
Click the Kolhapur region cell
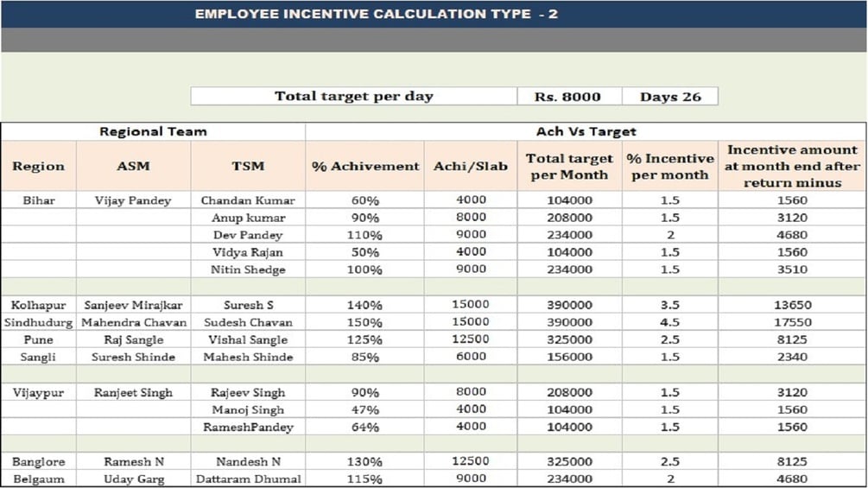point(39,305)
